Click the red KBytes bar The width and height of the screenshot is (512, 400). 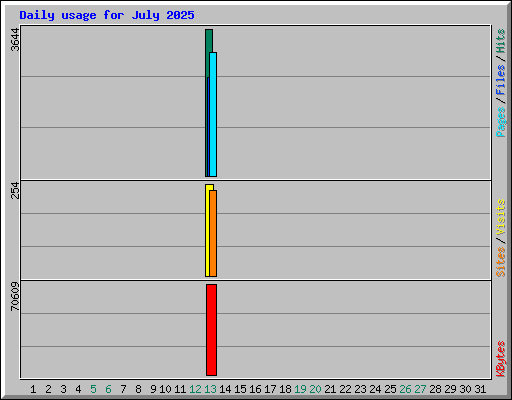tap(211, 330)
